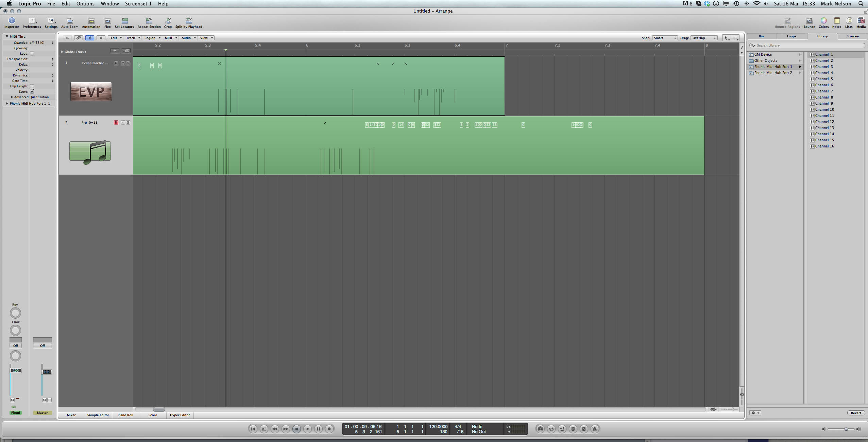Viewport: 868px width, 442px height.
Task: Switch to the Browser tab
Action: coord(853,36)
